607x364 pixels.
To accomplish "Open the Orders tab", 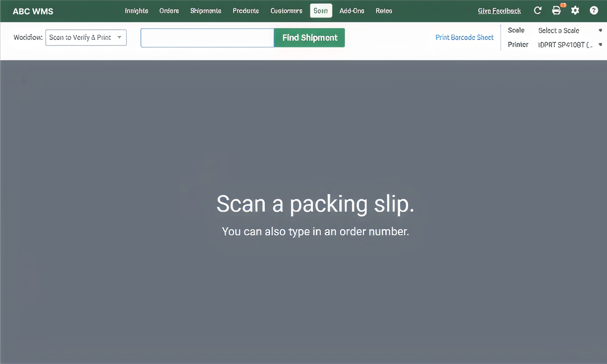I will pos(169,11).
